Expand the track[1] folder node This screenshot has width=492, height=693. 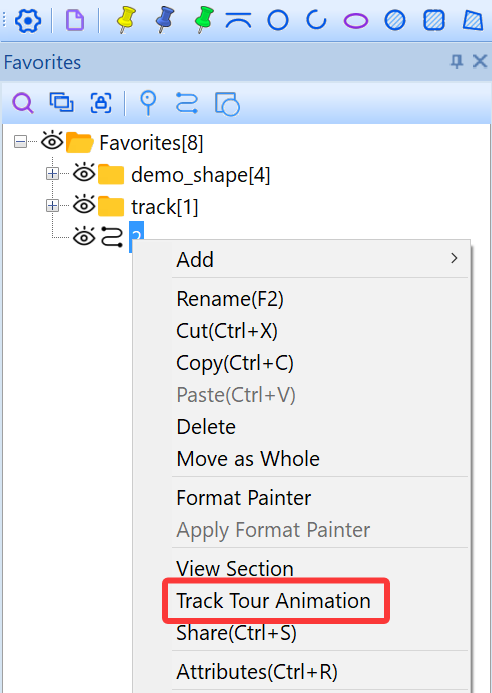[52, 206]
